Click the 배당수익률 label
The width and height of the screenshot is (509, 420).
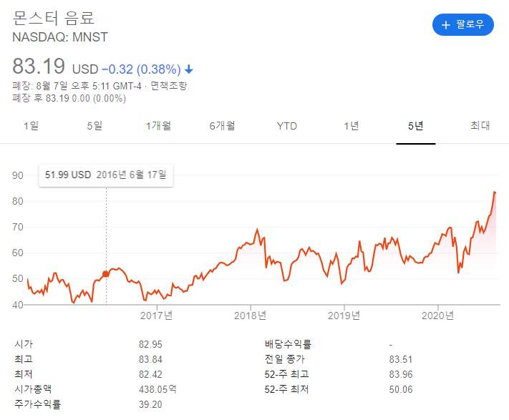(x=288, y=344)
